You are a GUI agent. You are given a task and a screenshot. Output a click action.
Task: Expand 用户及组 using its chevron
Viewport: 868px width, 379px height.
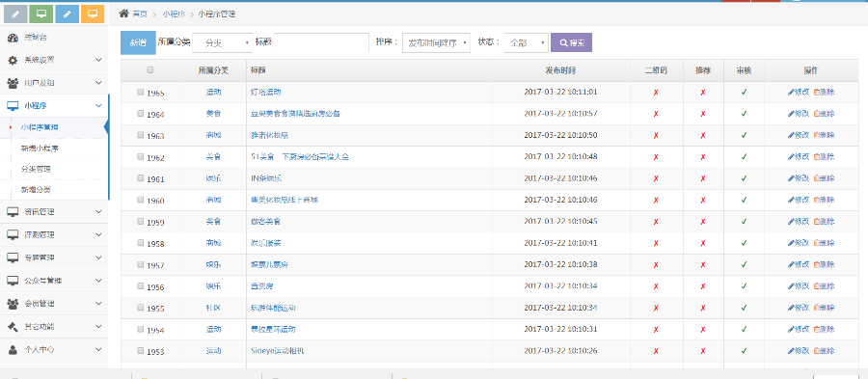[x=98, y=83]
